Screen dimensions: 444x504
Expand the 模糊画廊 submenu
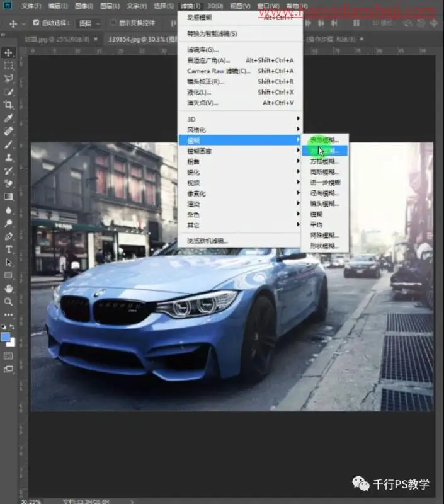(x=240, y=151)
